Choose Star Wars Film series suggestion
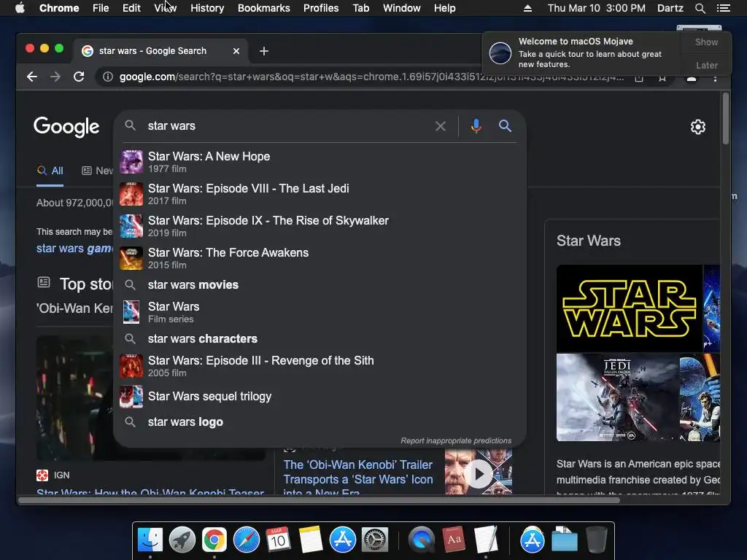 pos(320,312)
